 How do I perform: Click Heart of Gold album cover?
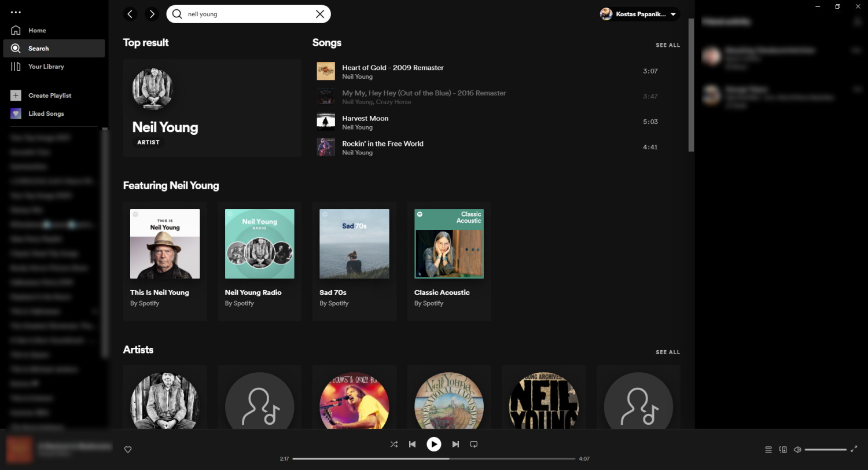tap(326, 71)
